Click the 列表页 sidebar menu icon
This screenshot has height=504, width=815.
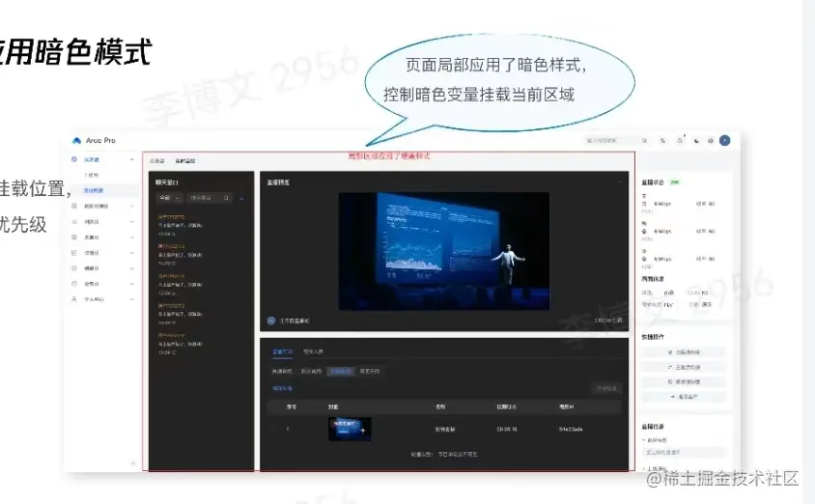74,222
